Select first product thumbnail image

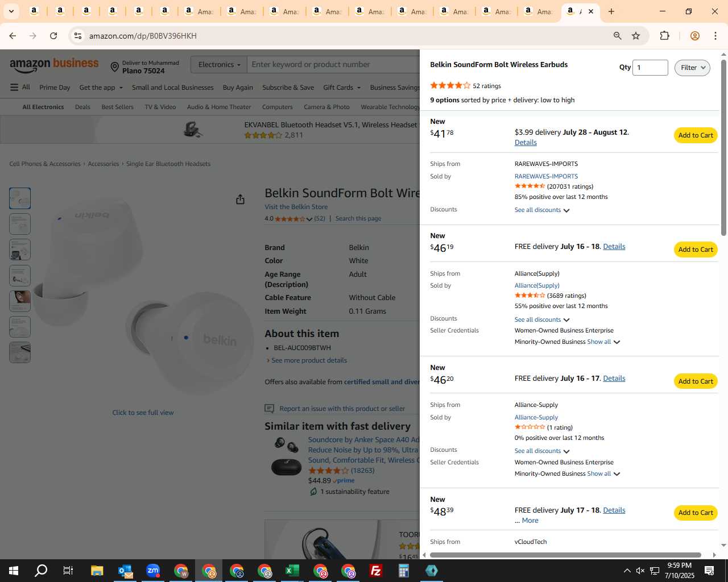(x=20, y=198)
